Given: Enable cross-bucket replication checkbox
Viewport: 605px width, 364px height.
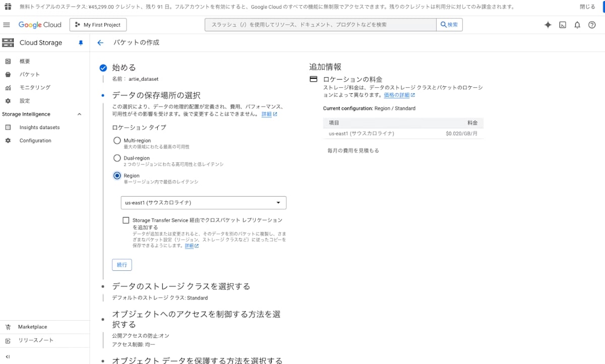Looking at the screenshot, I should click(x=126, y=220).
